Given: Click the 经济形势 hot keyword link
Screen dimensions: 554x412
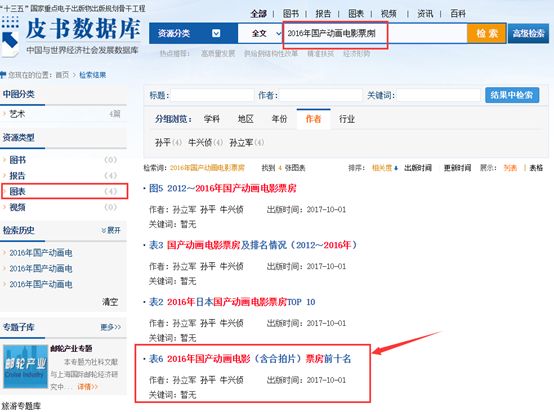Looking at the screenshot, I should [356, 54].
